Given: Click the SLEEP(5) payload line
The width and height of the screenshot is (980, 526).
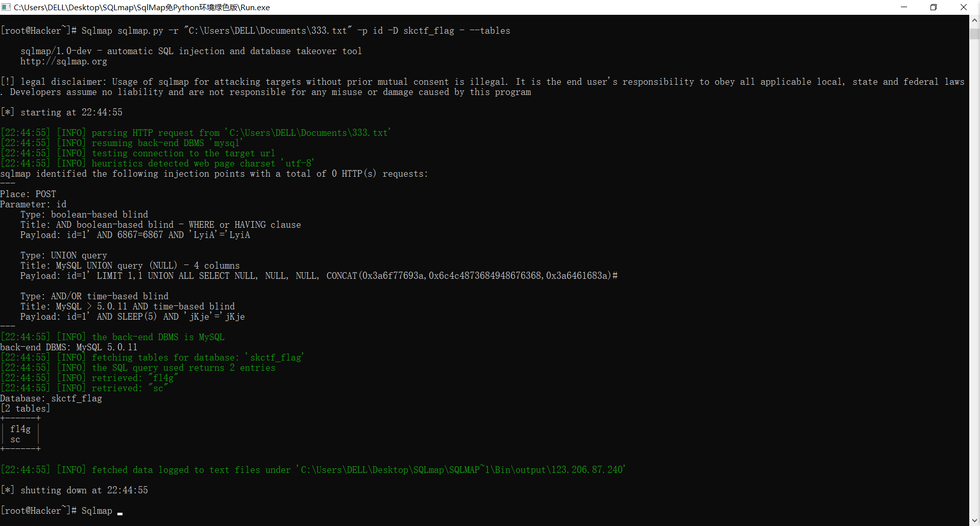Looking at the screenshot, I should coord(133,317).
